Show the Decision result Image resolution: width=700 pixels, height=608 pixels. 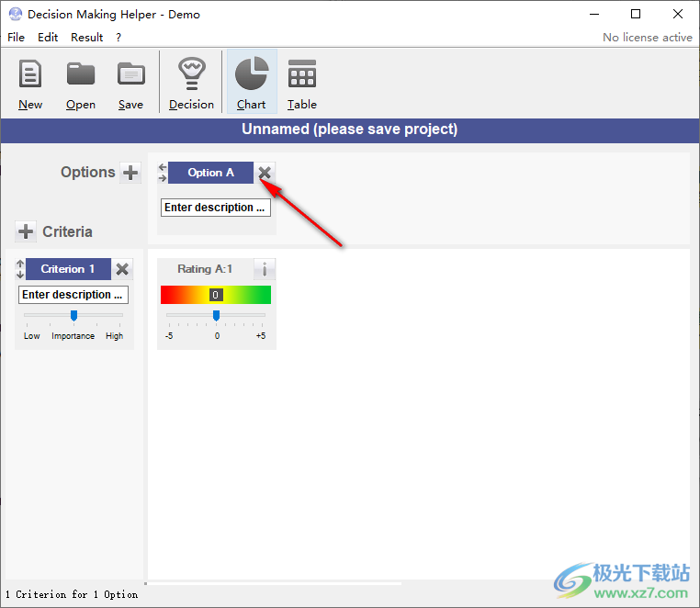point(191,83)
